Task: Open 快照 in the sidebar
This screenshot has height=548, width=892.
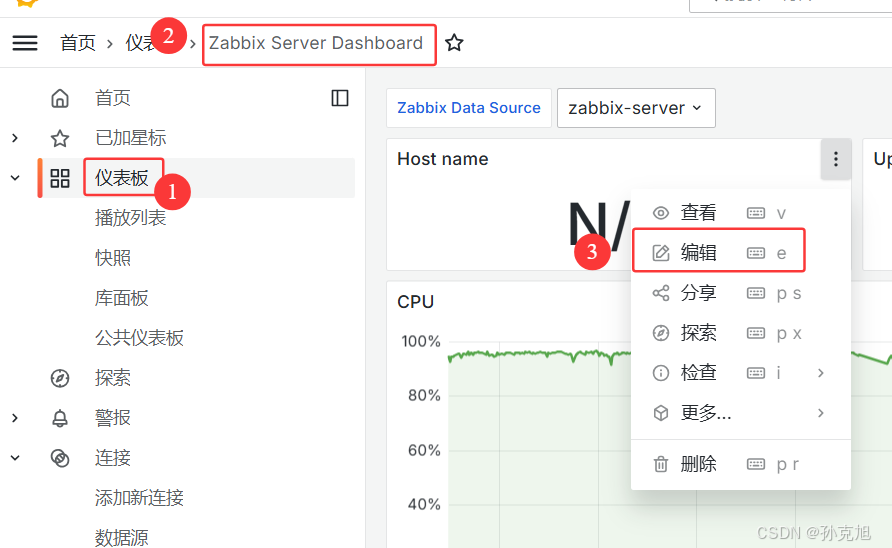Action: coord(113,258)
